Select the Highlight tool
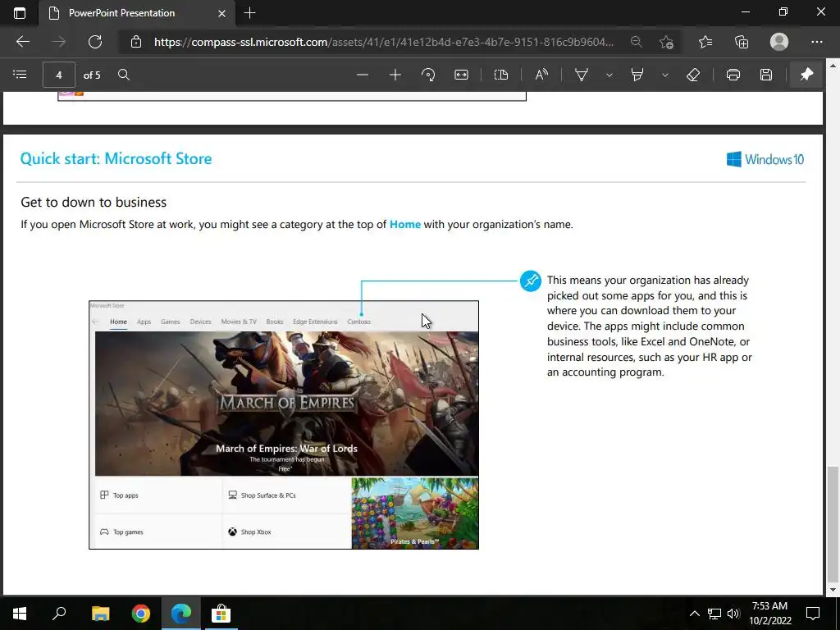 pos(637,75)
